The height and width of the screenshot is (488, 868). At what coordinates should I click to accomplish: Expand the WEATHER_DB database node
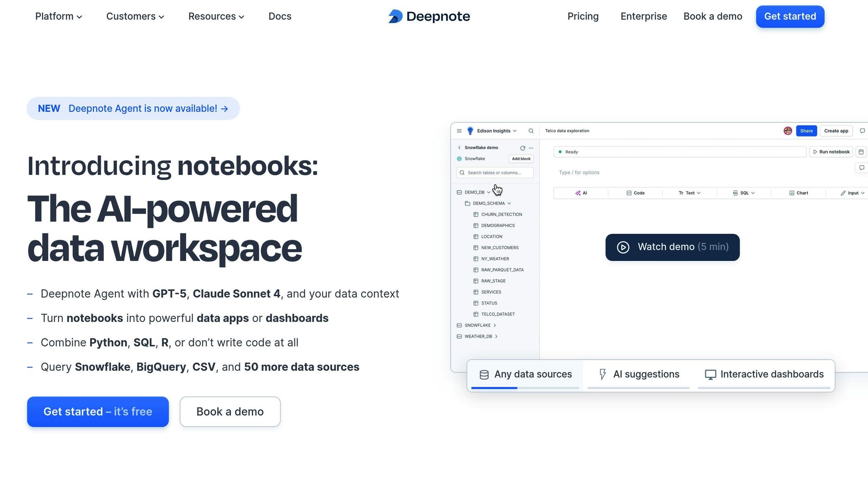(x=496, y=336)
